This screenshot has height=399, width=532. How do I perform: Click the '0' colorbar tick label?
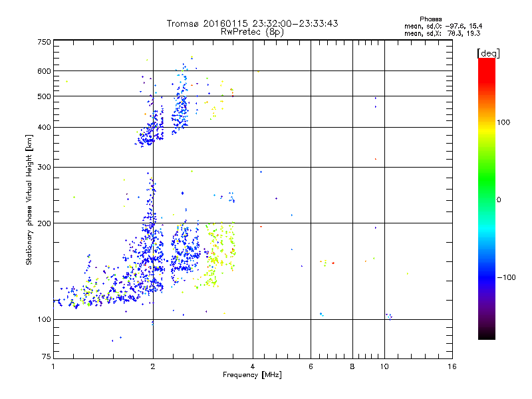tap(499, 200)
